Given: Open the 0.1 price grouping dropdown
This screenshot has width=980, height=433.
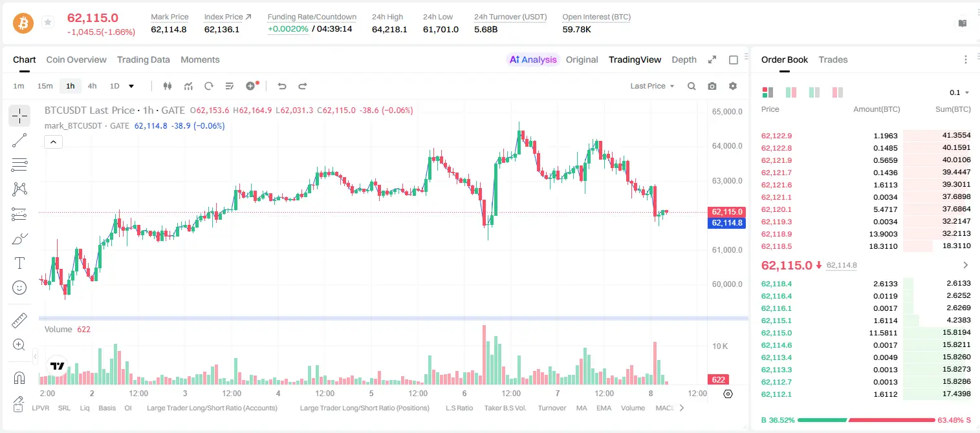Looking at the screenshot, I should pos(960,92).
